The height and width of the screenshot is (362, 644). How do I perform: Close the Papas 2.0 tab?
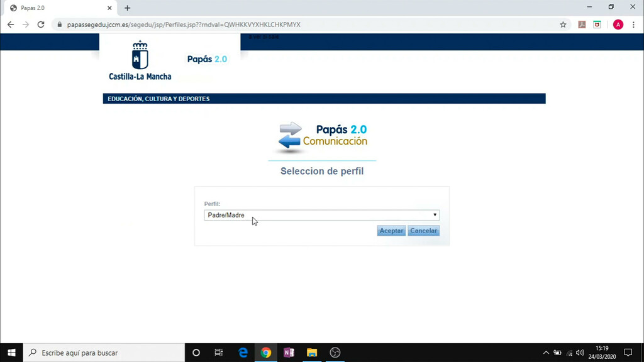(109, 8)
